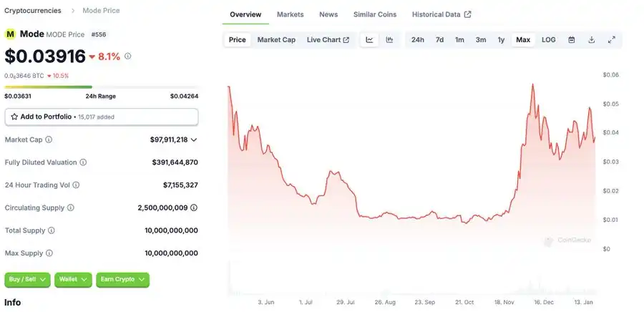
Task: Click info icon next to Circulating Supply value
Action: point(194,208)
